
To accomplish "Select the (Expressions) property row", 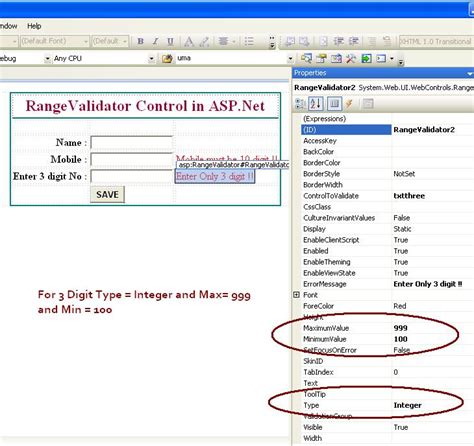I will (387, 119).
